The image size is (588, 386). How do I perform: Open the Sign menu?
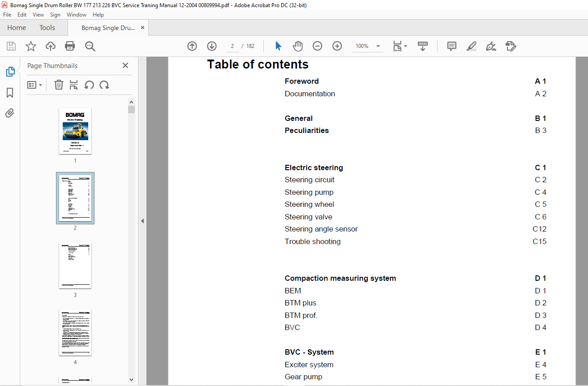point(55,15)
